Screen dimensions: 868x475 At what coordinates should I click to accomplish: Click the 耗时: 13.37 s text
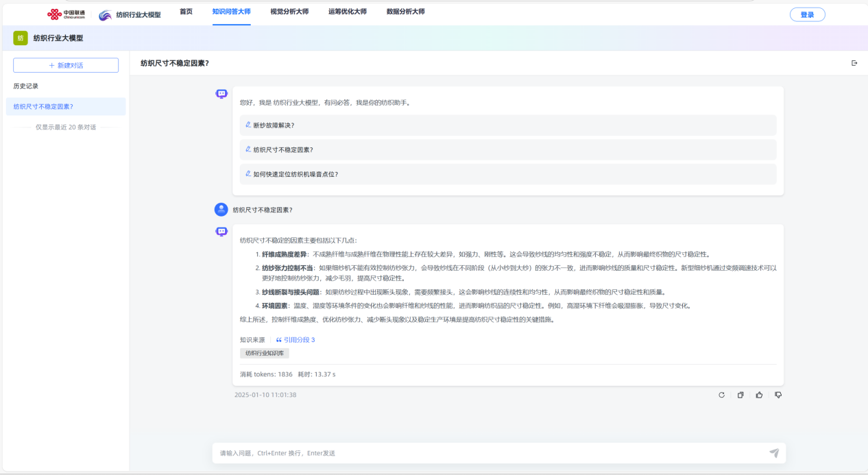(317, 374)
